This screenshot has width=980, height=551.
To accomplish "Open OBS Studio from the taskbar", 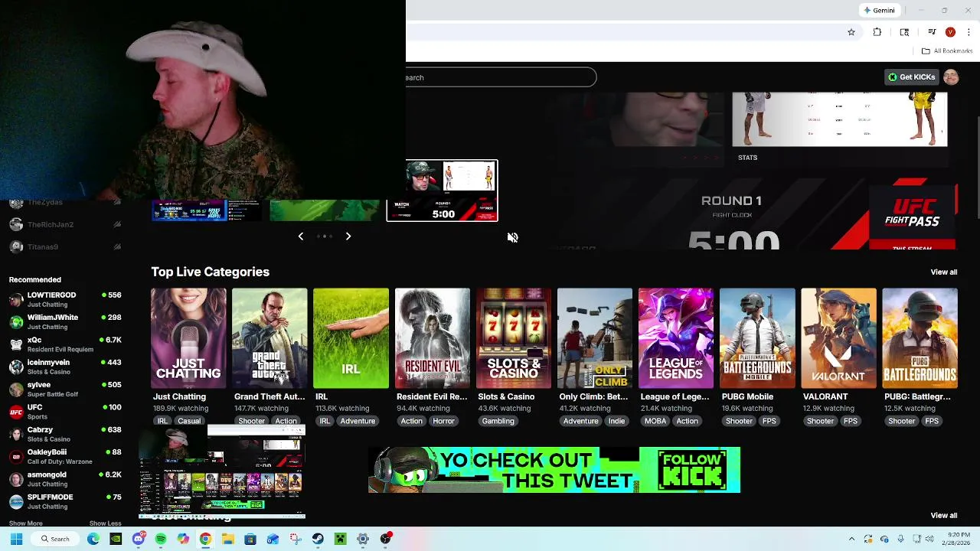I will (x=385, y=540).
